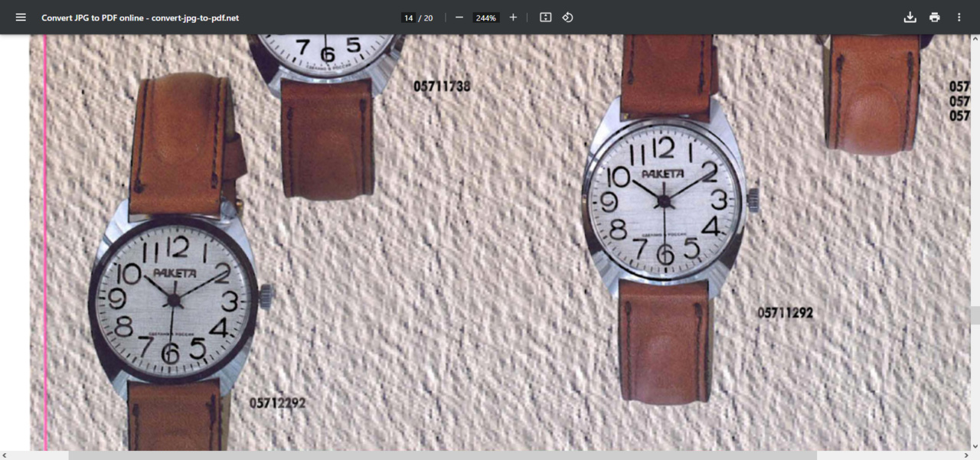Viewport: 980px width, 460px height.
Task: Click the scroll left arrow
Action: (x=5, y=455)
